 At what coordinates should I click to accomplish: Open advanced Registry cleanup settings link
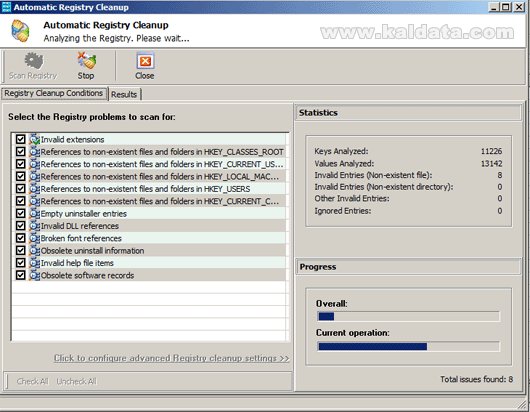[172, 358]
